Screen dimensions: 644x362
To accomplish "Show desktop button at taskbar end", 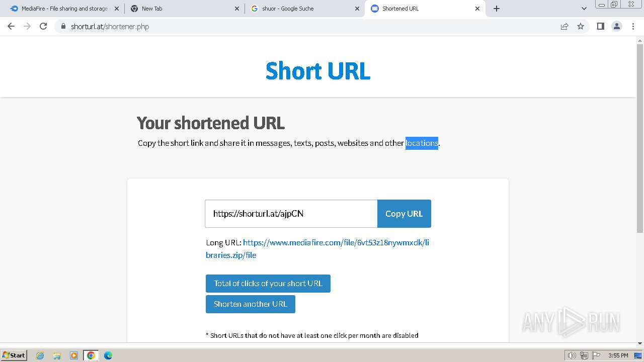I will click(638, 355).
